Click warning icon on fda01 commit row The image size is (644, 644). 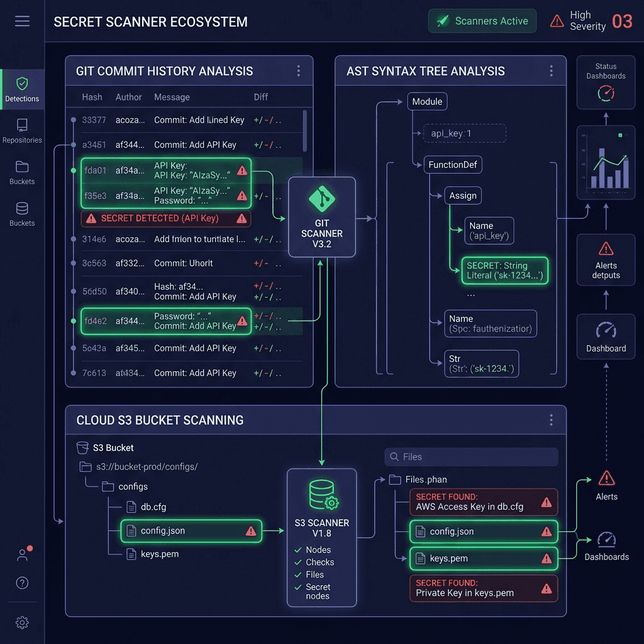pyautogui.click(x=242, y=170)
